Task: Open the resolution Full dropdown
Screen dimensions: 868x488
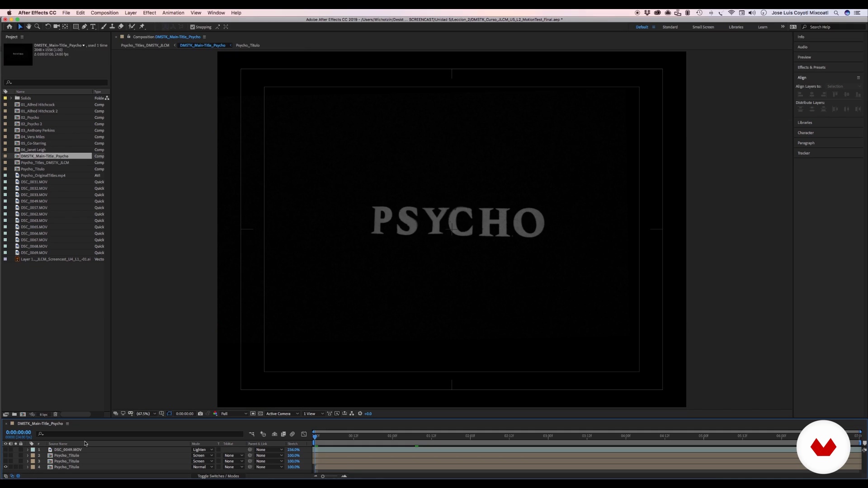Action: click(x=234, y=413)
